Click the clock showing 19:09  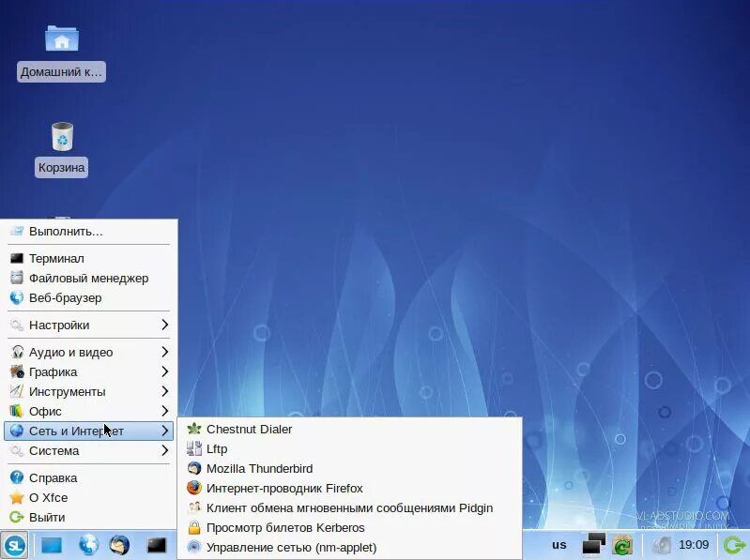[x=694, y=545]
